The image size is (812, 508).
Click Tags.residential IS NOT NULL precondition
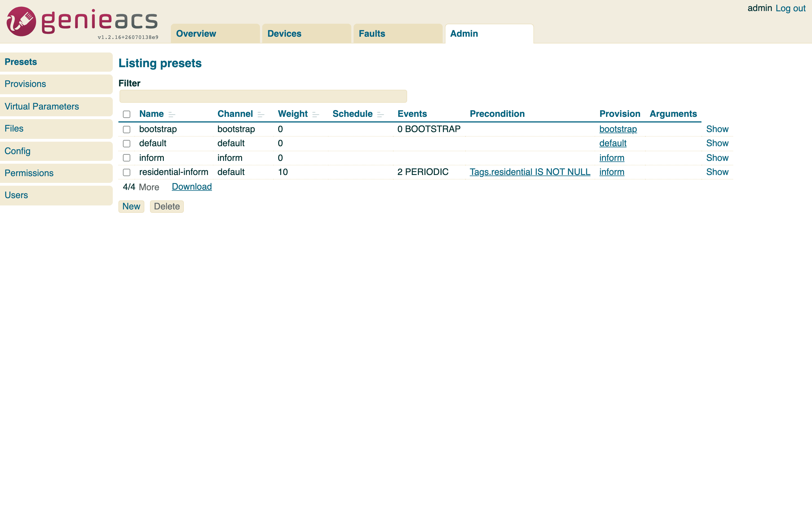click(x=530, y=172)
